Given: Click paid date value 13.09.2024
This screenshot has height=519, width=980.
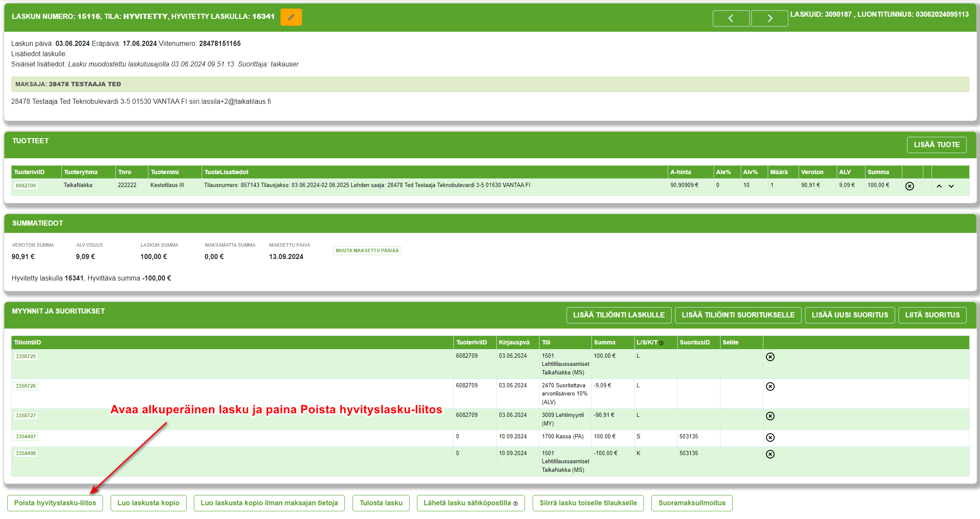Looking at the screenshot, I should click(286, 257).
